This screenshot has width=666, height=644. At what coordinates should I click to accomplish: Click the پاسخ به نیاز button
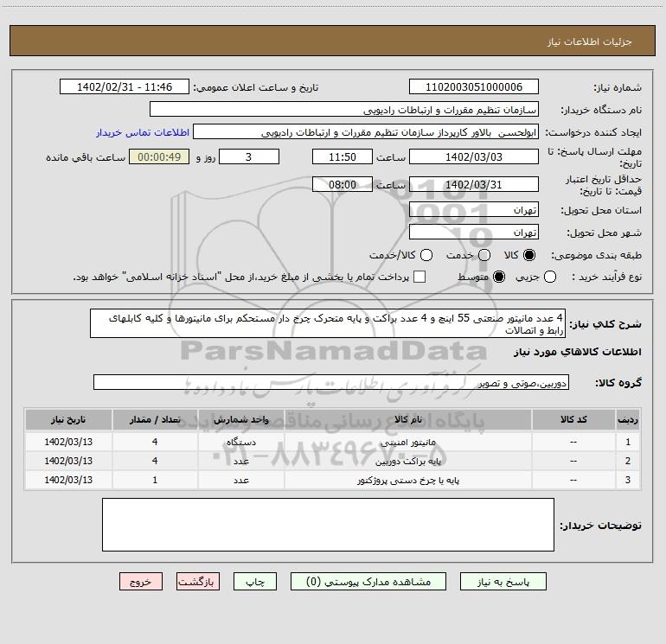[503, 582]
